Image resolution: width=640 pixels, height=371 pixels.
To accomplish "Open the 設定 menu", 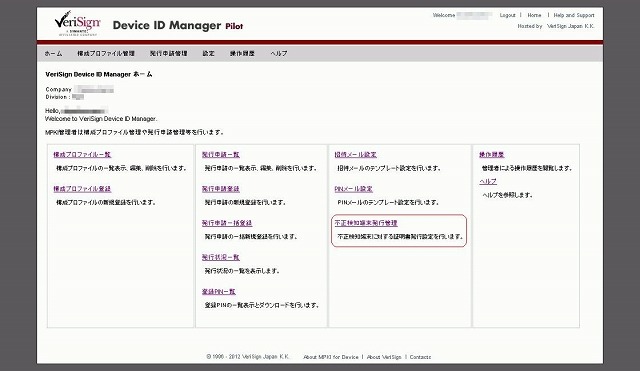I will pos(209,53).
